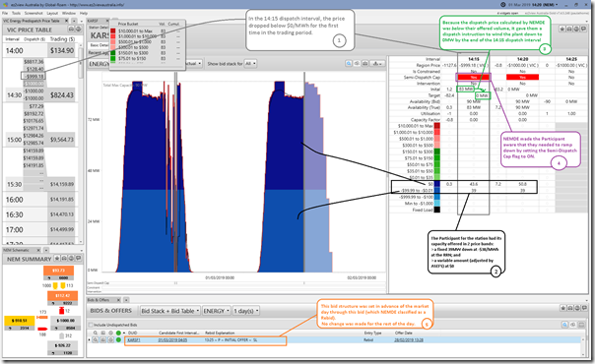
Task: Click the chart print icon
Action: pyautogui.click(x=364, y=64)
